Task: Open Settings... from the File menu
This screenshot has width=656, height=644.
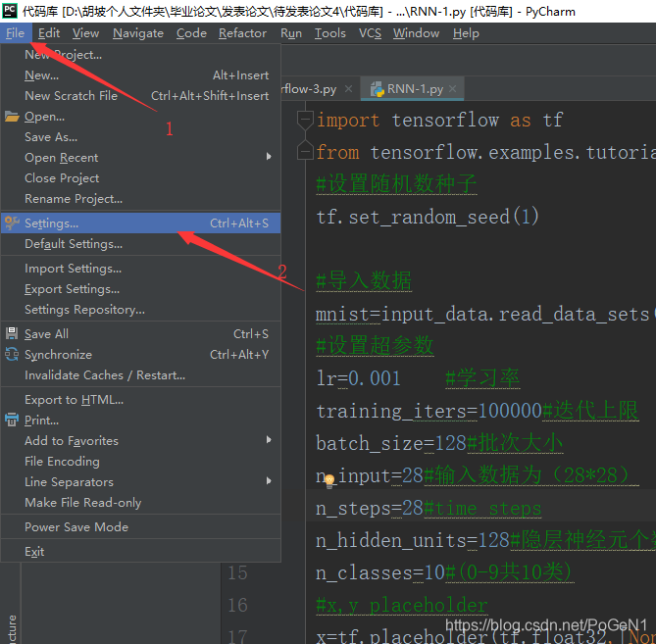Action: click(x=140, y=223)
